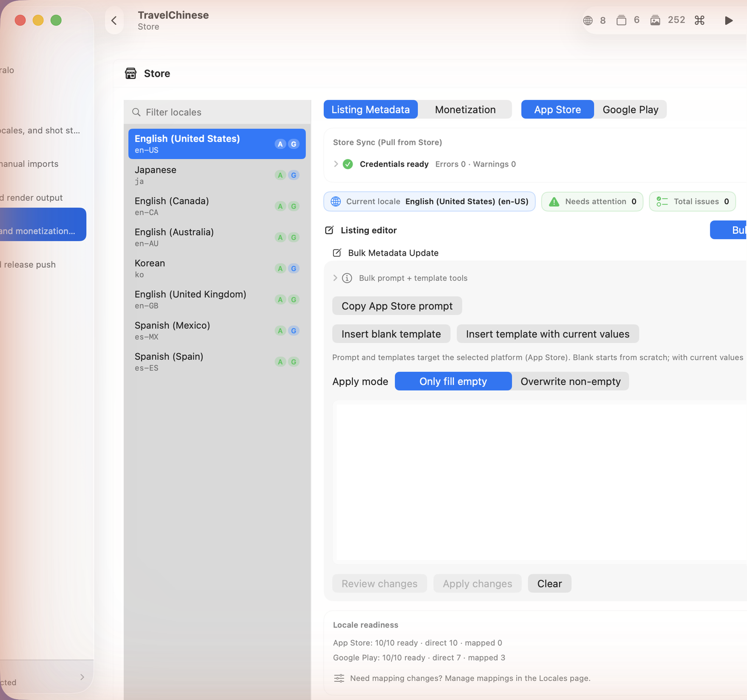Screen dimensions: 747x700
Task: Click into the bulk metadata text area
Action: point(539,482)
